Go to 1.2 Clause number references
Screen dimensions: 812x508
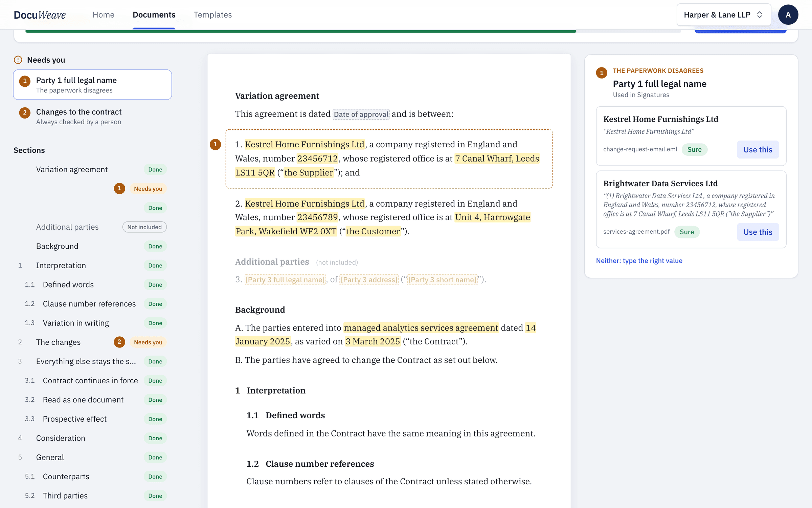point(92,304)
